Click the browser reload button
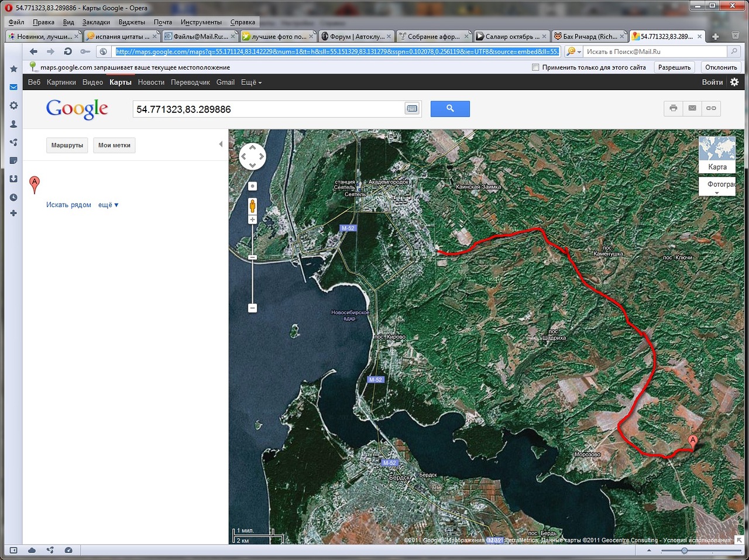The image size is (749, 560). click(x=68, y=51)
